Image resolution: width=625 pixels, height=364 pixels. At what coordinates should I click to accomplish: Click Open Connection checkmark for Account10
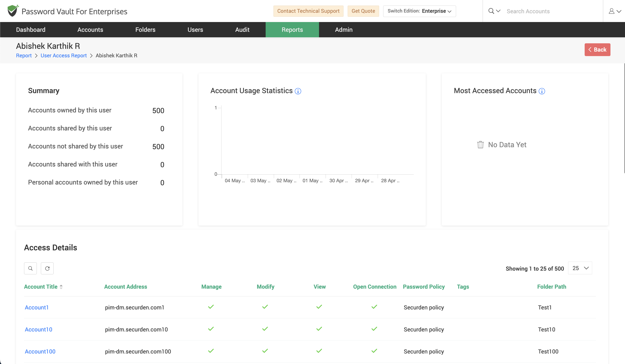(x=374, y=329)
